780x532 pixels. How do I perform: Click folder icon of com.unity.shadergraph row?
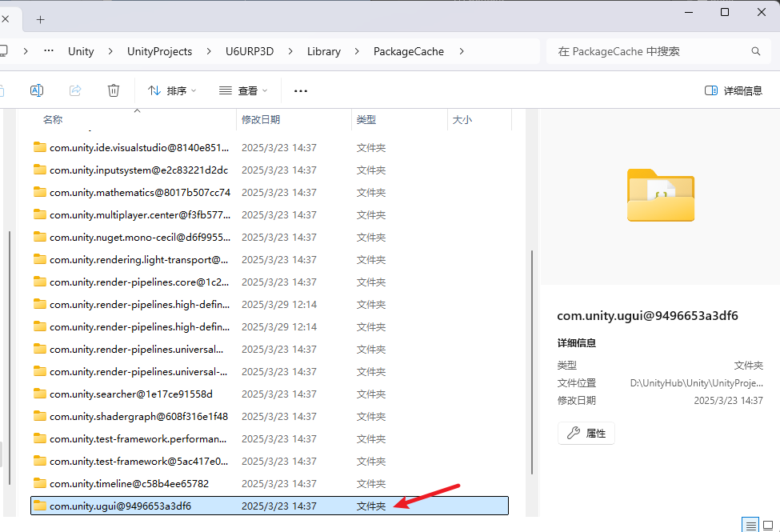(40, 416)
